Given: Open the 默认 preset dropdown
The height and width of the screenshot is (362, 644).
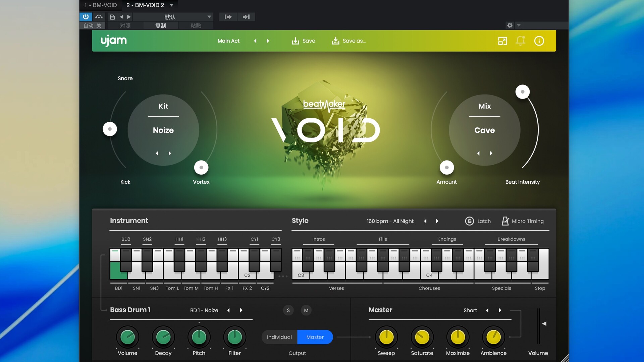Looking at the screenshot, I should click(x=173, y=17).
